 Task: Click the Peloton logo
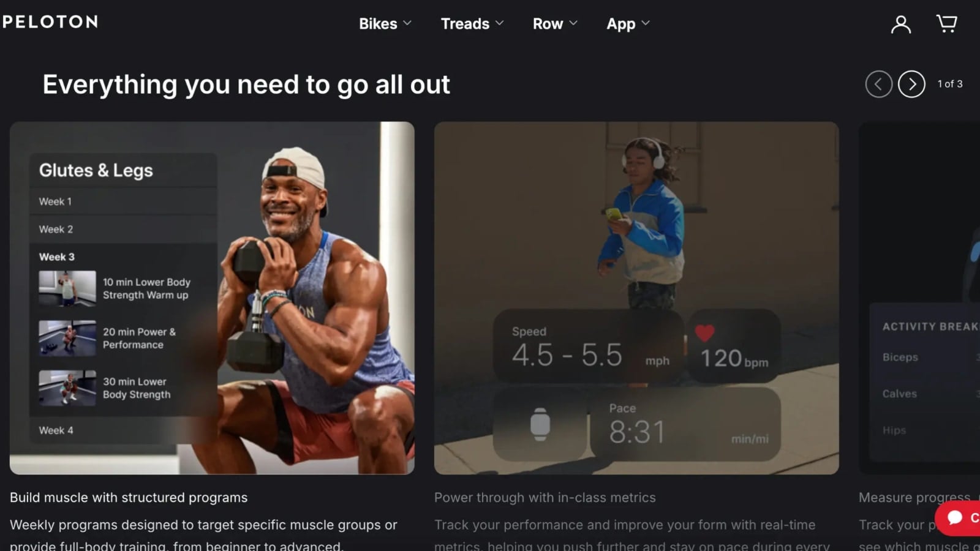click(50, 22)
